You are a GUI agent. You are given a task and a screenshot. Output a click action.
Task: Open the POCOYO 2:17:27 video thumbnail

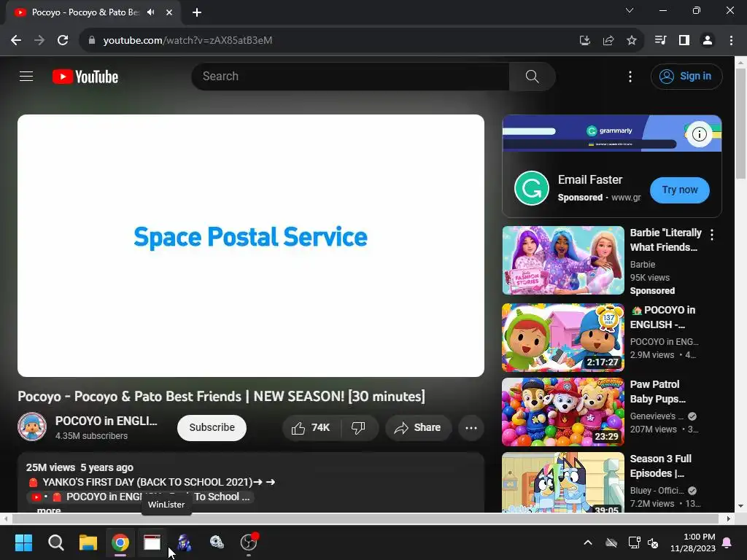click(x=563, y=338)
